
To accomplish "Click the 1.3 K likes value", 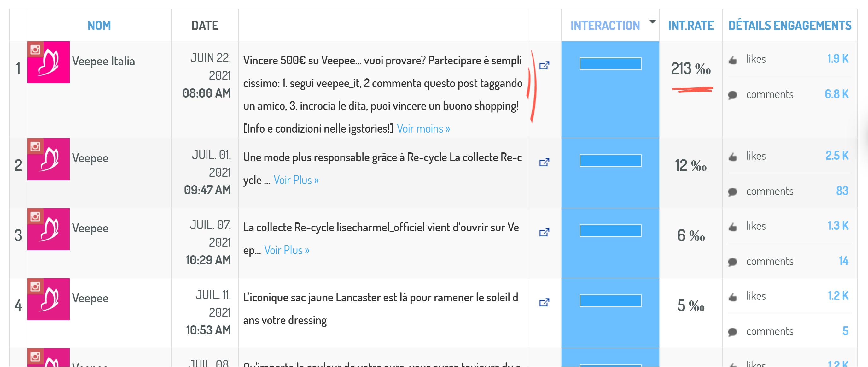I will coord(838,226).
